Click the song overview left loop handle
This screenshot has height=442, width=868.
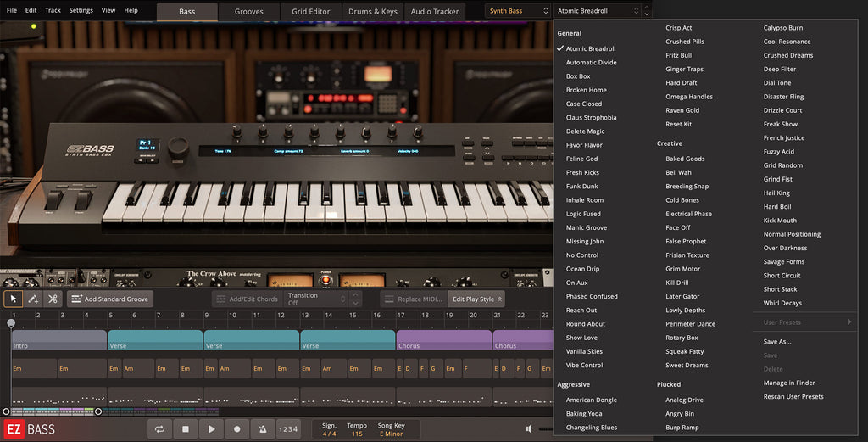tap(6, 411)
